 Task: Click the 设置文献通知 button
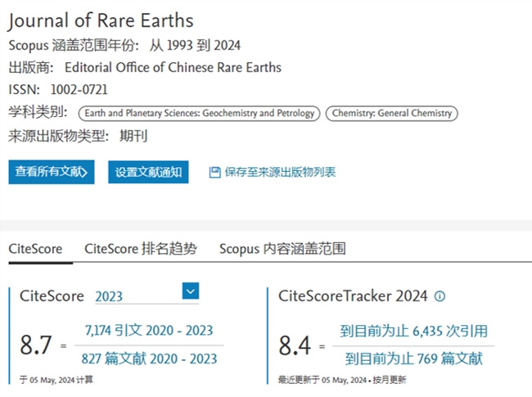click(148, 172)
